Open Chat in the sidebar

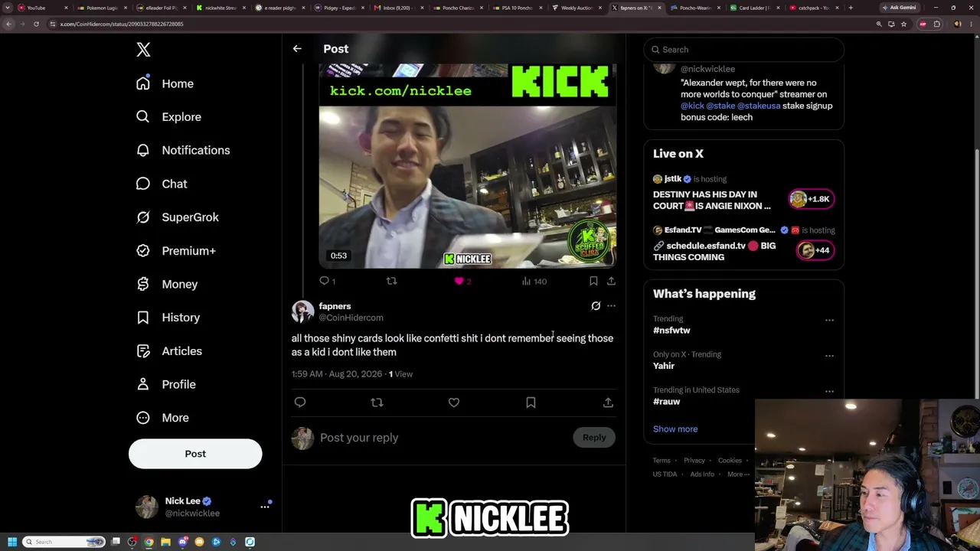[161, 184]
